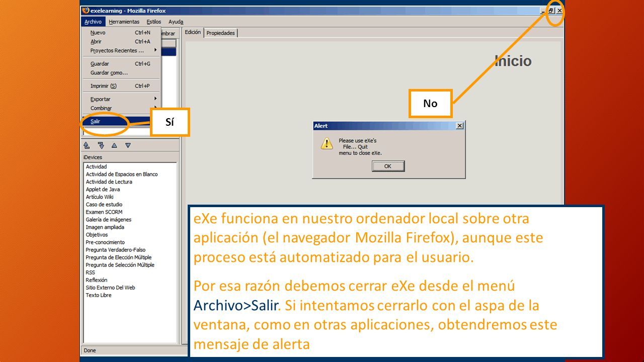Click OK in the Alert dialog
This screenshot has height=362, width=644.
[388, 166]
